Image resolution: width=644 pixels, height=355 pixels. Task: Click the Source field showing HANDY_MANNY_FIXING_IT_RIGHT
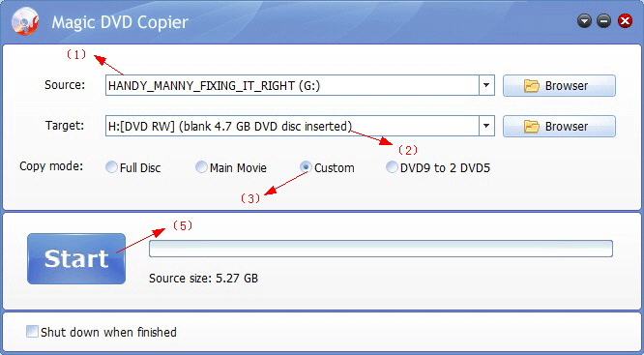click(292, 85)
